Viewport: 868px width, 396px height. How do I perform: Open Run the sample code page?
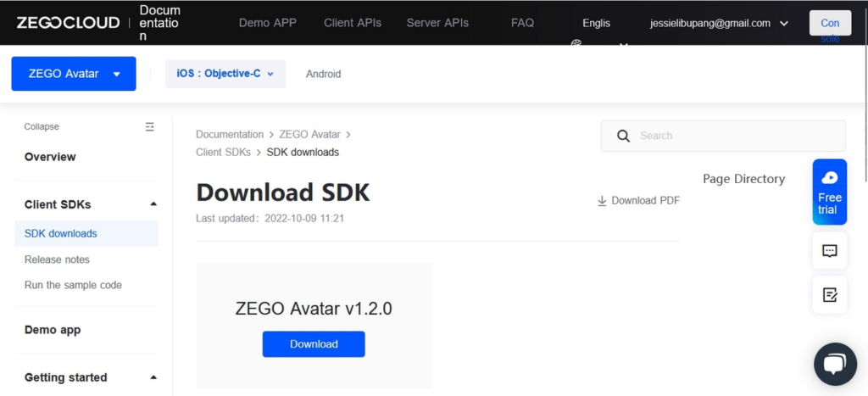coord(73,285)
